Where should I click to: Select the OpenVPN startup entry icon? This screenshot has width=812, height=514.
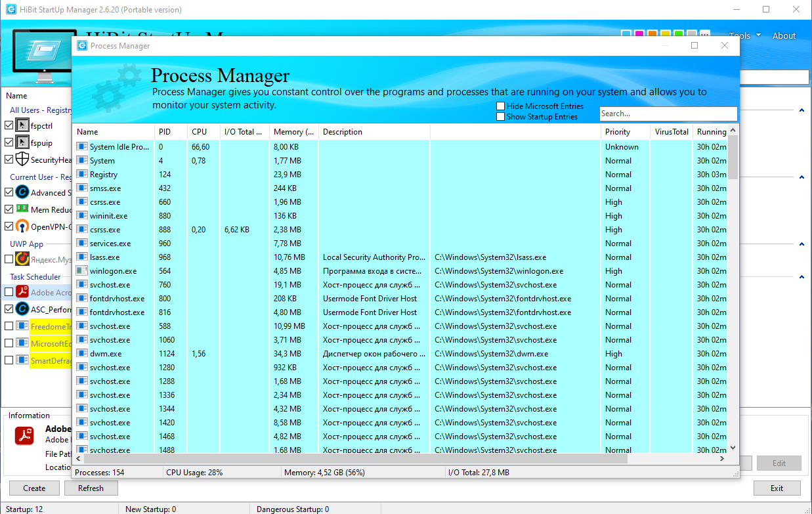[x=22, y=226]
